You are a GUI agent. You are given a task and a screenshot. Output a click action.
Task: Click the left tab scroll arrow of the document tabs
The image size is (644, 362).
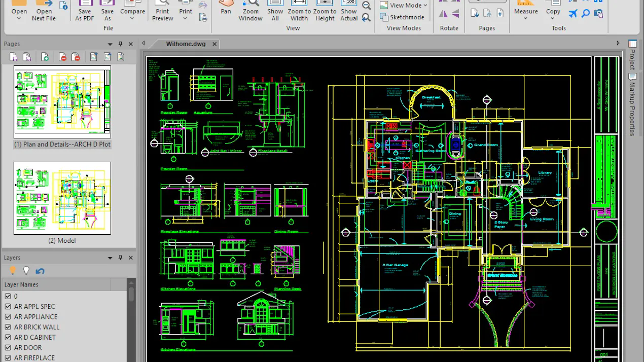[144, 44]
